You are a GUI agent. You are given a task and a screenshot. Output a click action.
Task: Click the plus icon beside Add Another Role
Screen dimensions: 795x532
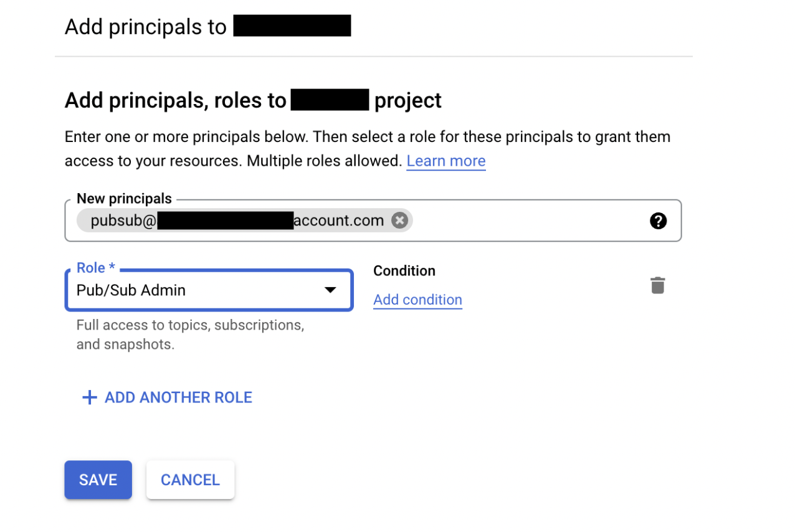tap(90, 397)
